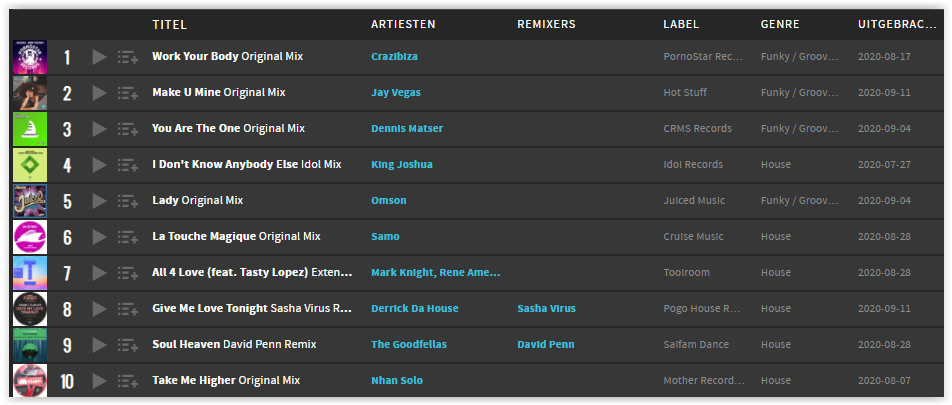
Task: Open artist Crazibiza link
Action: click(394, 56)
